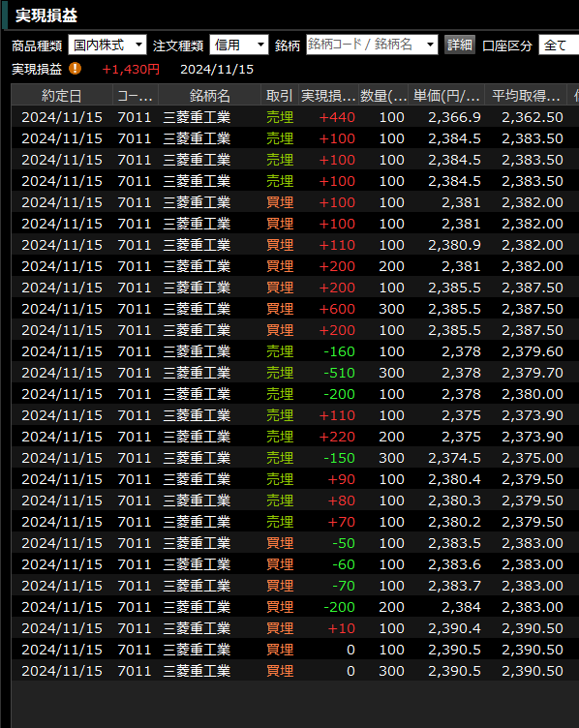Click the average cost cell 2,379.60
Viewport: 579px width, 728px height.
tap(533, 351)
